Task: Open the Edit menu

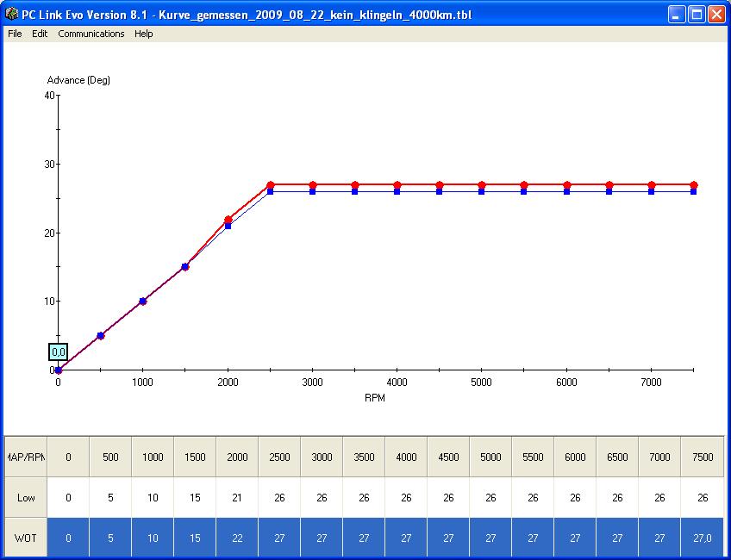Action: click(x=40, y=34)
